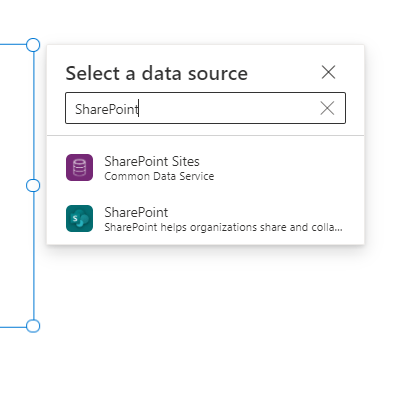Click inside the data source search field
Screen dimensions: 410x396
pyautogui.click(x=205, y=108)
